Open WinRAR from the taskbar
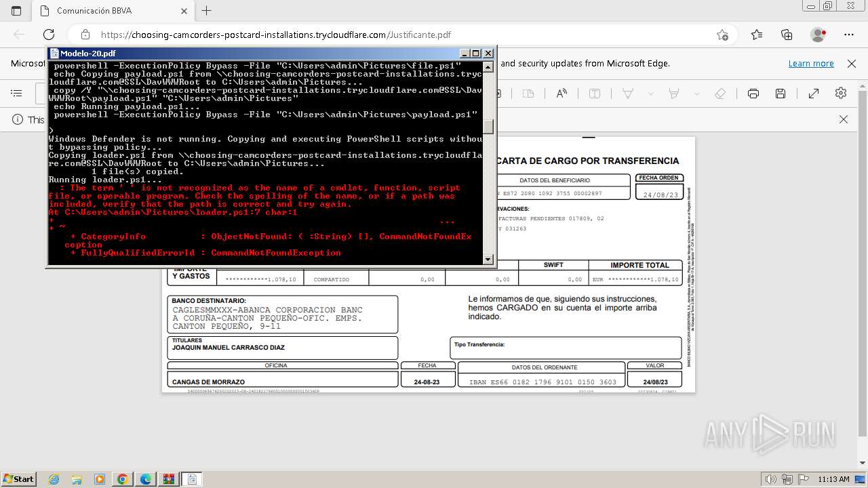 point(168,479)
